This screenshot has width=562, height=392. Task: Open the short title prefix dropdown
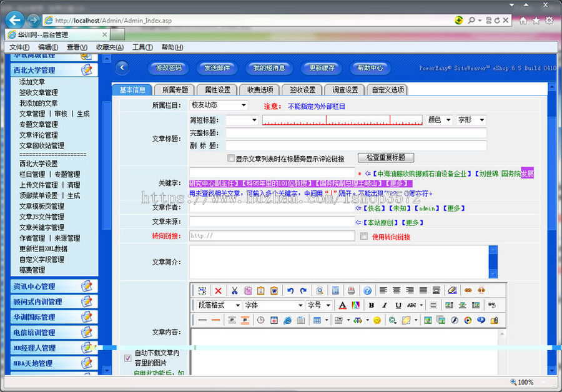coord(242,120)
